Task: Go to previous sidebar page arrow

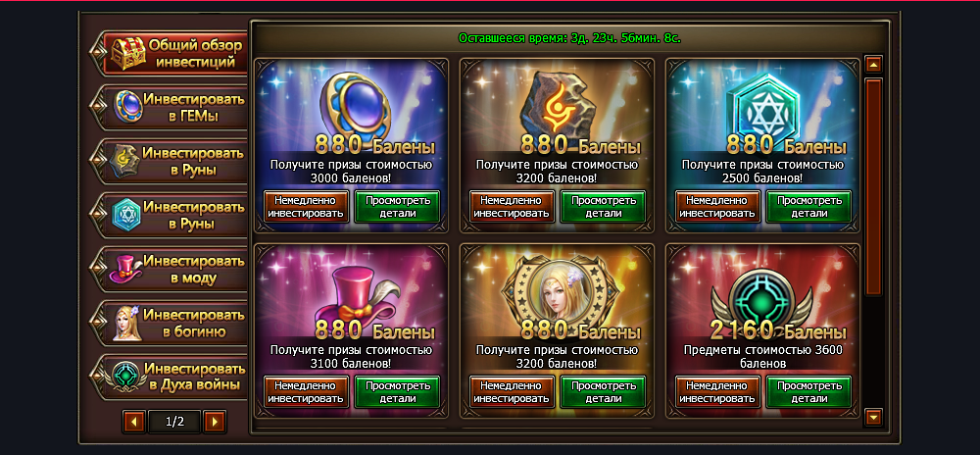Action: click(x=133, y=422)
